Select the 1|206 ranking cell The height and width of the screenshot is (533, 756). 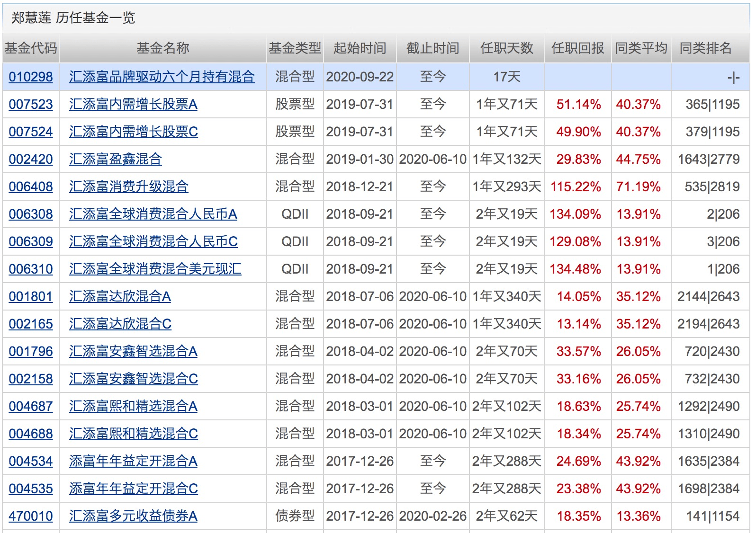[723, 269]
